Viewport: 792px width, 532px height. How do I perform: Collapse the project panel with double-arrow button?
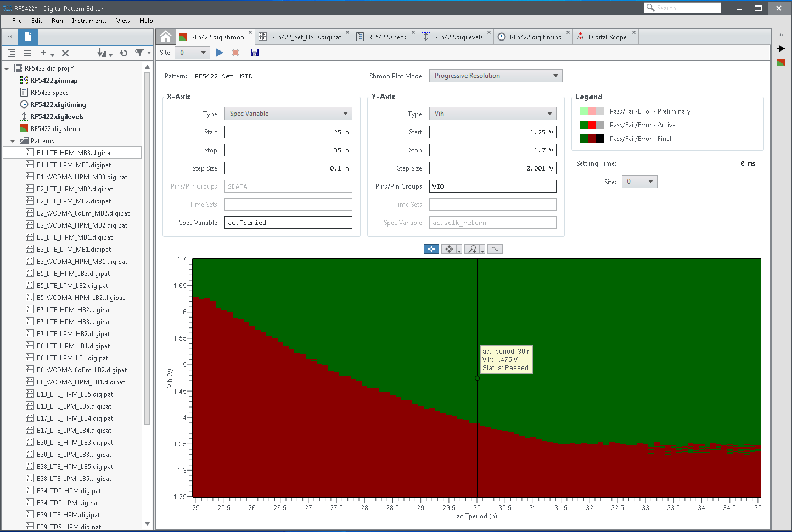[x=9, y=37]
